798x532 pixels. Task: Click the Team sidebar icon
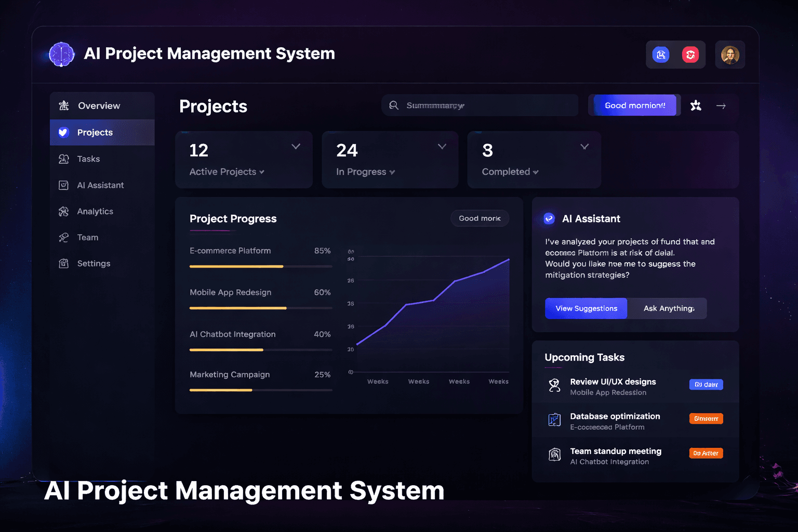click(x=63, y=237)
